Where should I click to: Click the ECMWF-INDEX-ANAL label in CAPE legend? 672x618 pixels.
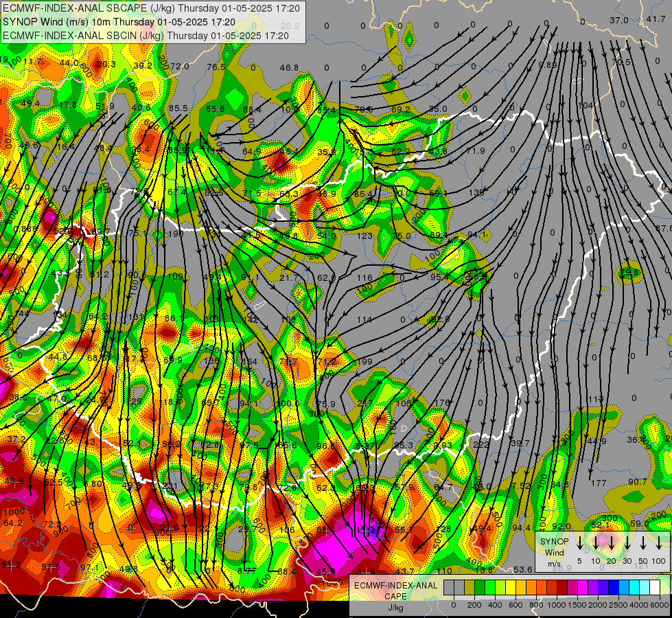pyautogui.click(x=396, y=586)
